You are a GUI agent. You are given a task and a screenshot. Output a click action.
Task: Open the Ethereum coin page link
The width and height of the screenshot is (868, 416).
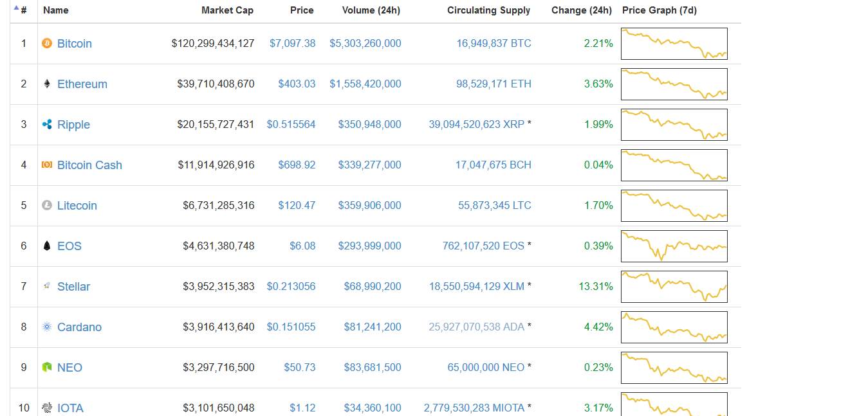(x=82, y=84)
